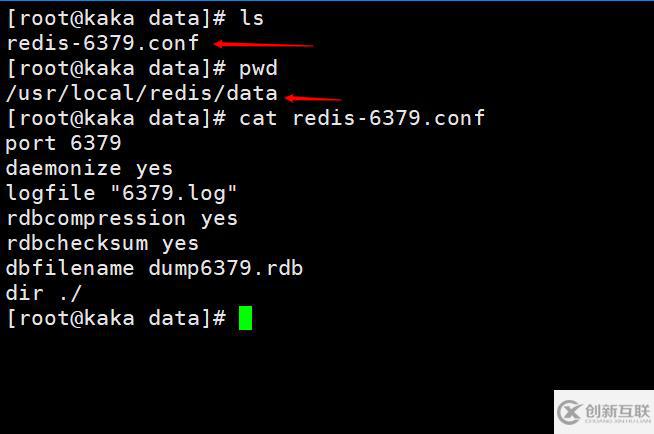Click the 'rdbcompression yes' line
The height and width of the screenshot is (434, 654).
tap(122, 218)
